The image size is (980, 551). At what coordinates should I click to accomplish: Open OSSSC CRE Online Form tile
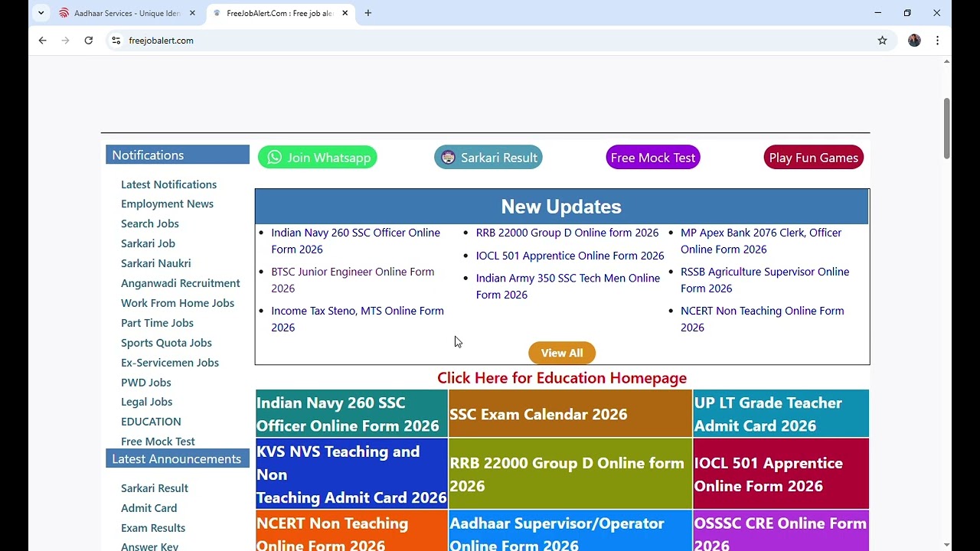coord(781,531)
